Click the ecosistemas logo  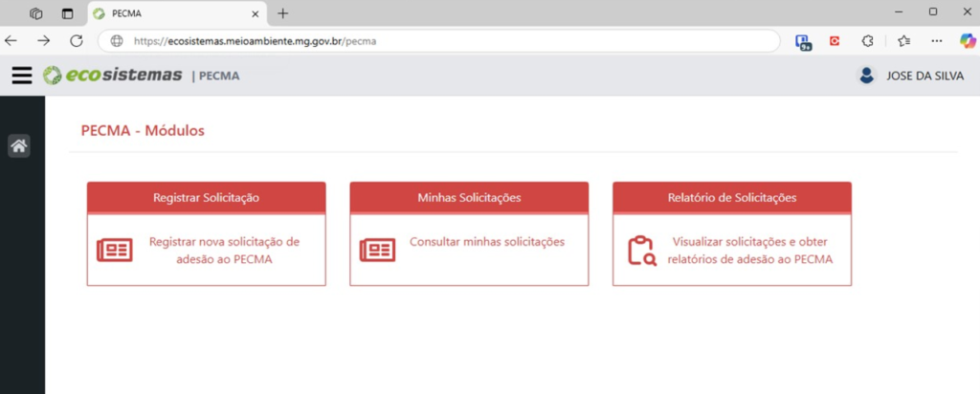(x=113, y=76)
